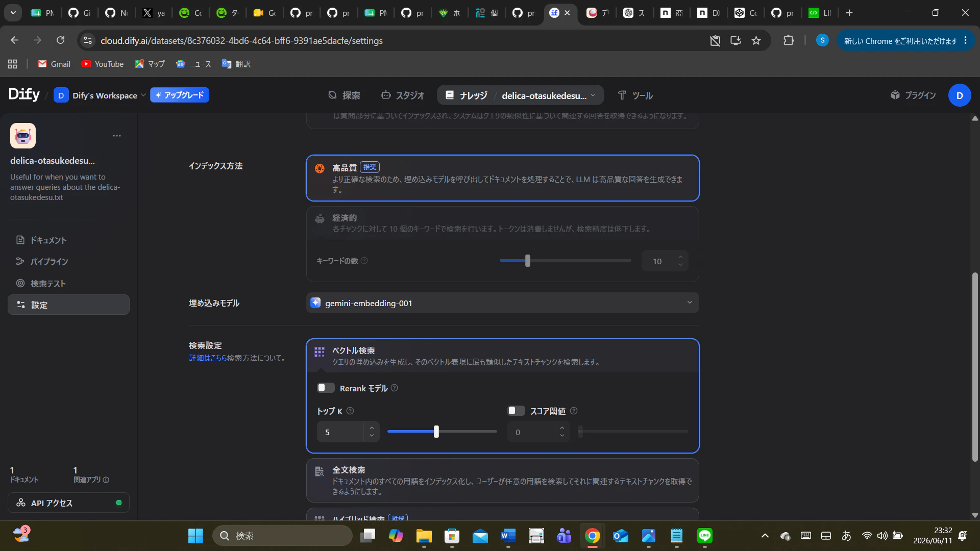This screenshot has height=551, width=980.
Task: Select the 高品質 index method
Action: (502, 178)
